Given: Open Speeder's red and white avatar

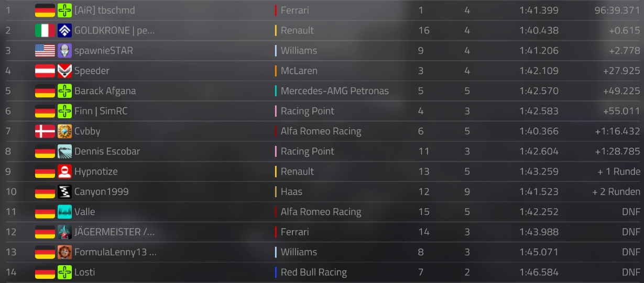Looking at the screenshot, I should point(64,71).
